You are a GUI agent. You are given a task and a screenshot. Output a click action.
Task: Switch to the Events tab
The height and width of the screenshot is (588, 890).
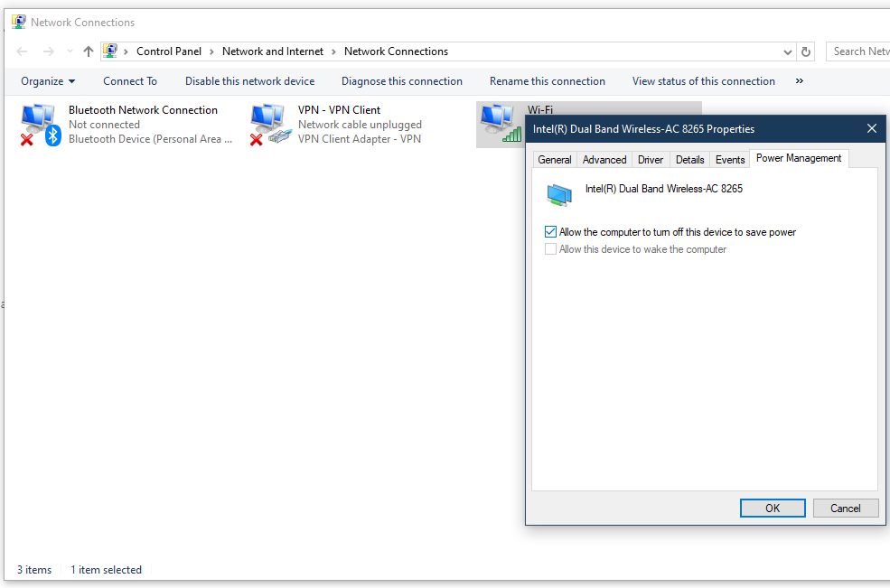730,160
